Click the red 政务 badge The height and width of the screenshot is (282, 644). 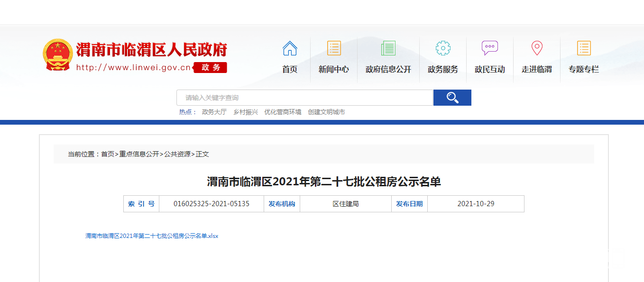[211, 67]
